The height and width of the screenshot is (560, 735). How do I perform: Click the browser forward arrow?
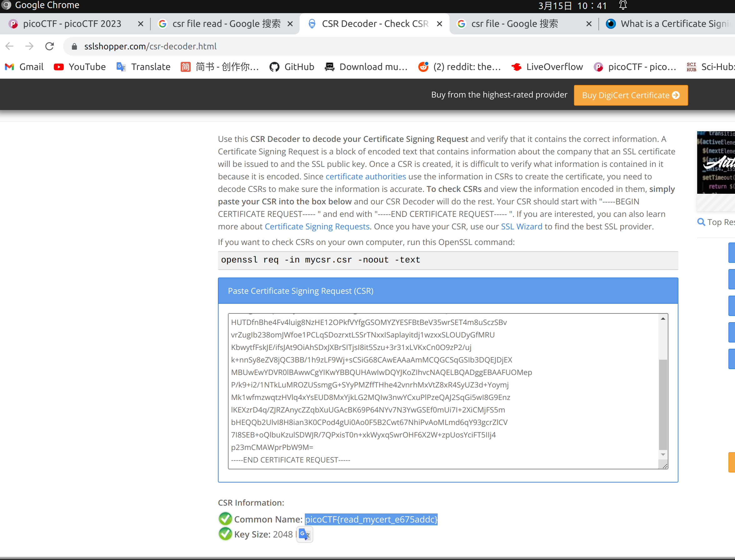click(x=29, y=46)
